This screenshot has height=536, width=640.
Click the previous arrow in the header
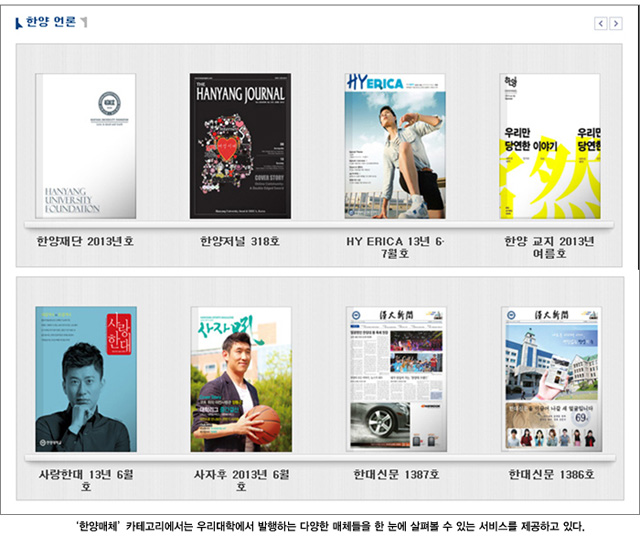(x=601, y=23)
